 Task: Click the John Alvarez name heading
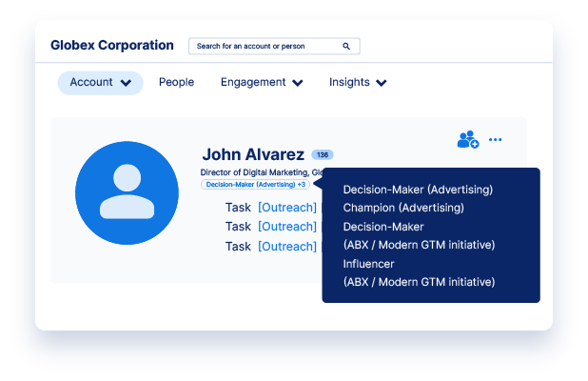tap(253, 154)
